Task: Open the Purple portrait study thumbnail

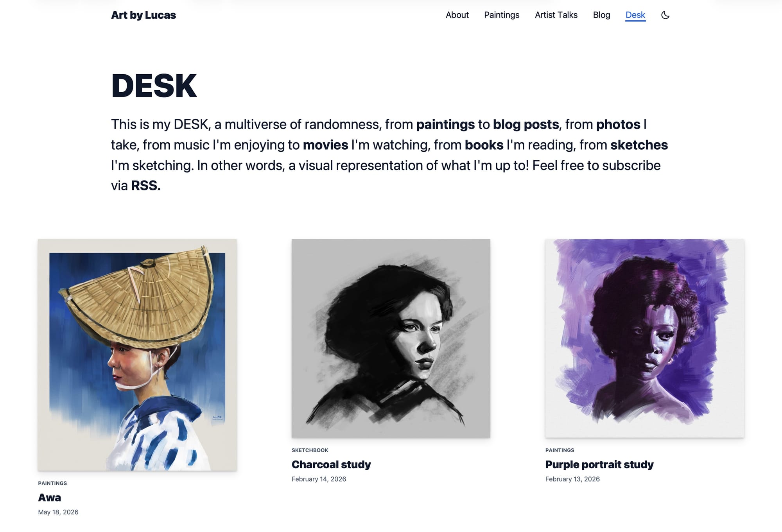Action: click(x=645, y=339)
